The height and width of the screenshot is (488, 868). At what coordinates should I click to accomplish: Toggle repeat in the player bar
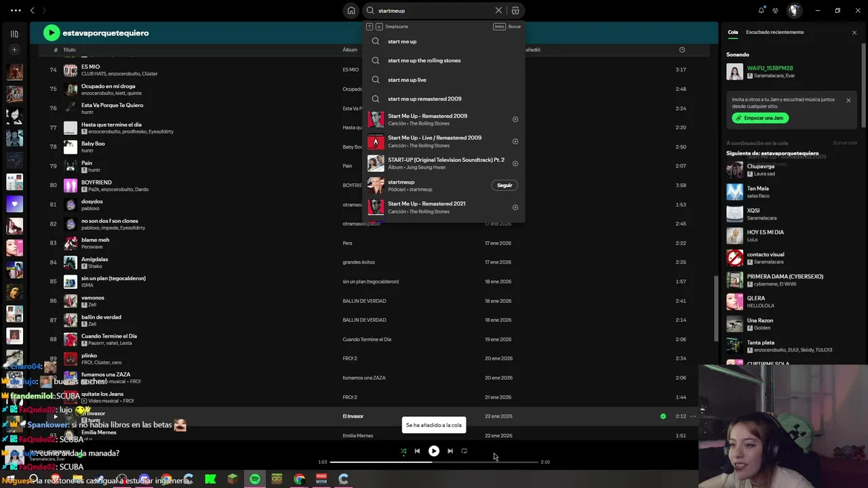tap(465, 451)
